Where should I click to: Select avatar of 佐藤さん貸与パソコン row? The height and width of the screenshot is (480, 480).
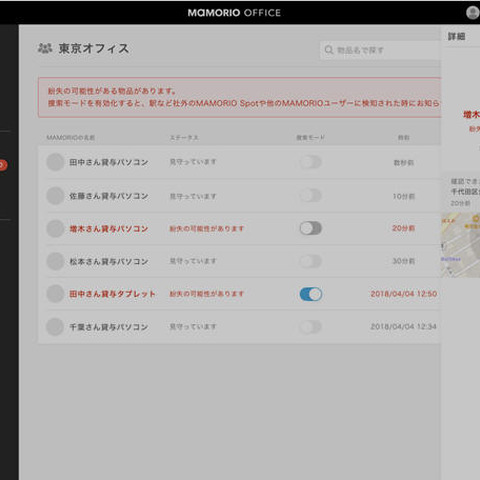[55, 196]
